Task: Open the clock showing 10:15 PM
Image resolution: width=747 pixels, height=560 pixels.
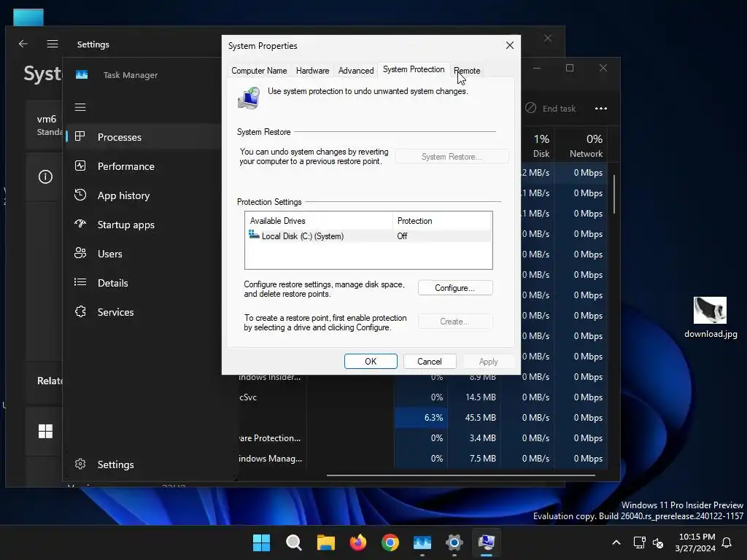Action: click(x=695, y=542)
